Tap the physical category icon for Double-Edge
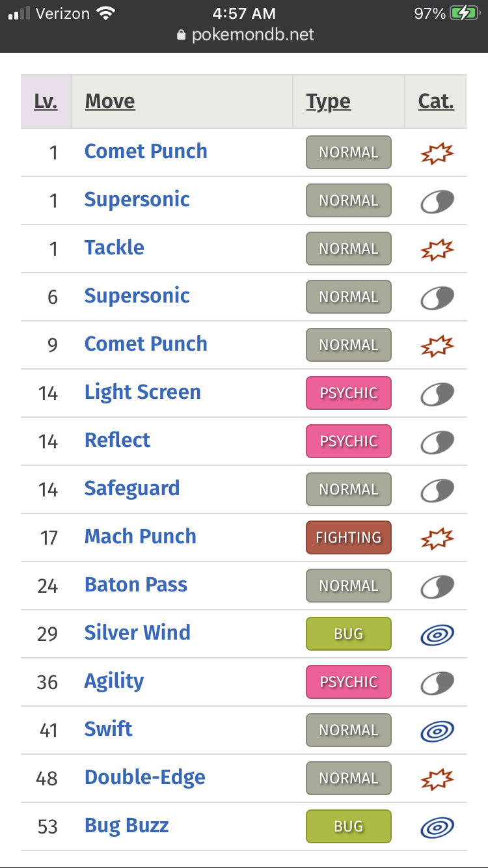The width and height of the screenshot is (488, 868). pyautogui.click(x=437, y=778)
